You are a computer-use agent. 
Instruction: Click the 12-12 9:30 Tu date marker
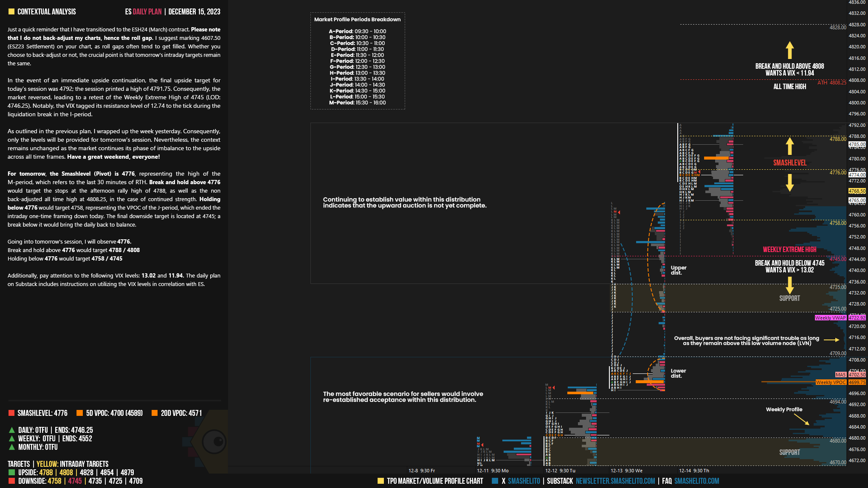[x=560, y=471]
